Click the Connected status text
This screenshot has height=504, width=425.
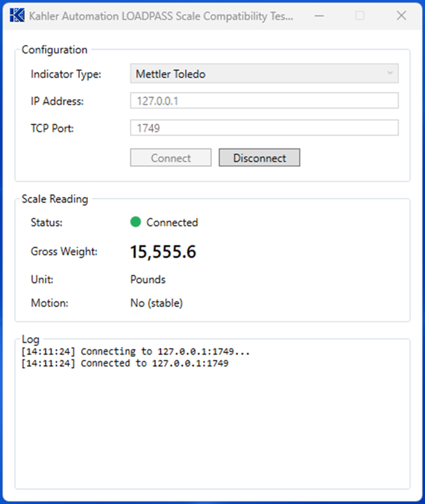pos(172,222)
